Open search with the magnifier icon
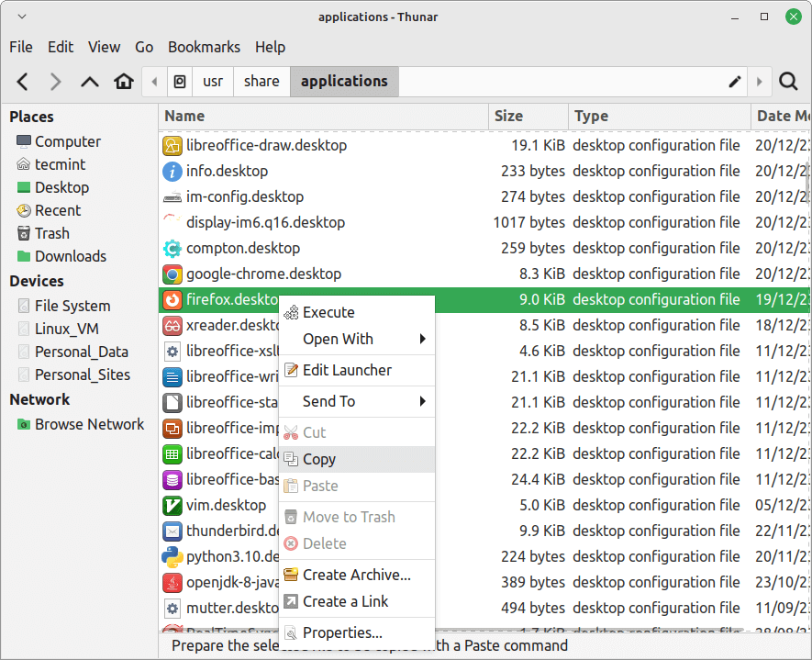Screen dimensions: 812x660 (x=788, y=82)
